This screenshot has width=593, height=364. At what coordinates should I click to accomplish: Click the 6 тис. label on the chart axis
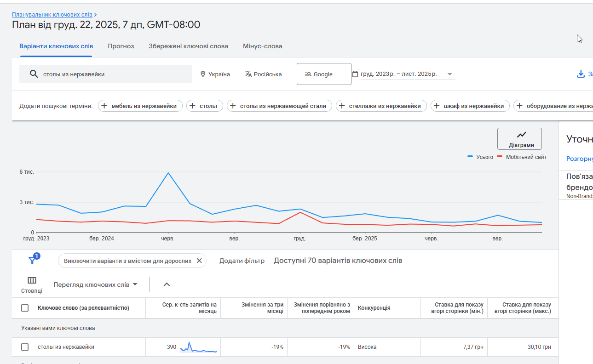pos(27,172)
